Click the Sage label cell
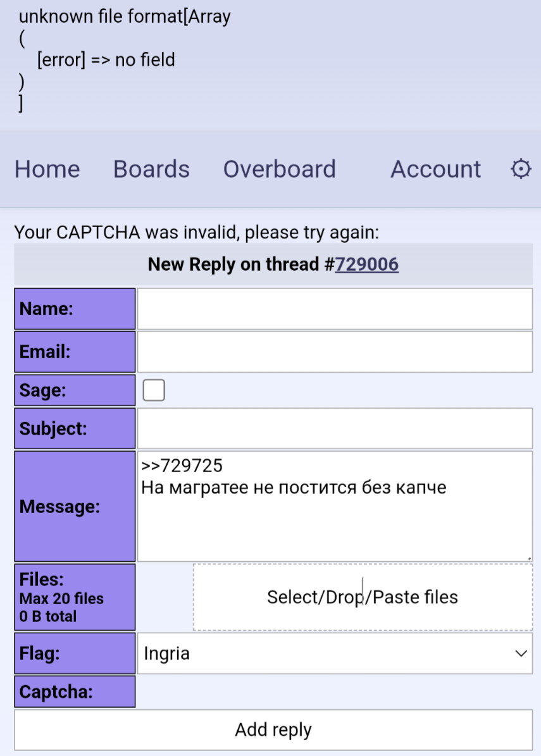The image size is (541, 756). click(75, 390)
